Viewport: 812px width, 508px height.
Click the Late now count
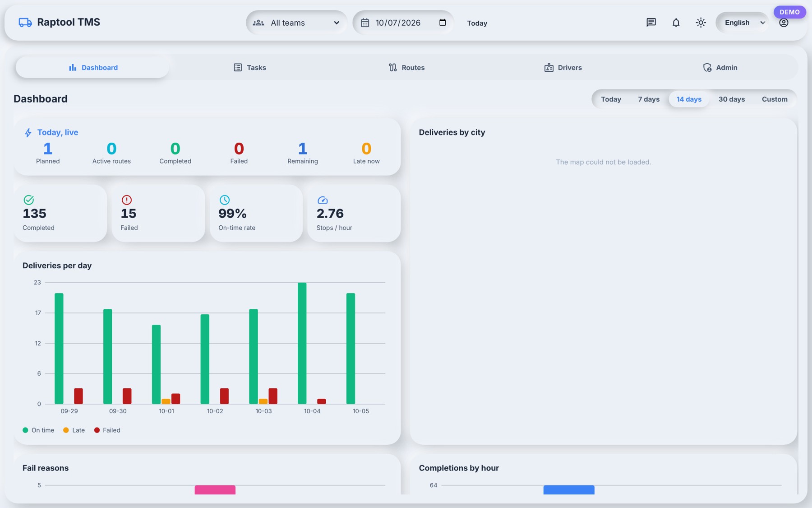click(366, 153)
